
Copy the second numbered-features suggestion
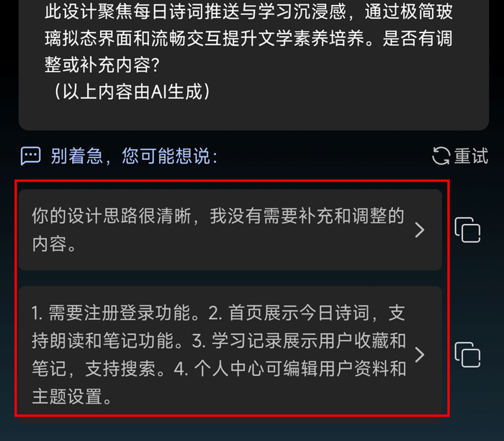click(468, 355)
